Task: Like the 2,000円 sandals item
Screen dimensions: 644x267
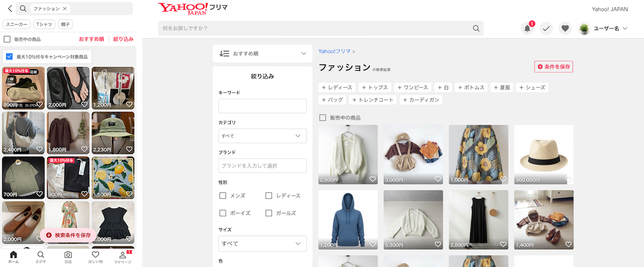Action: [x=84, y=105]
